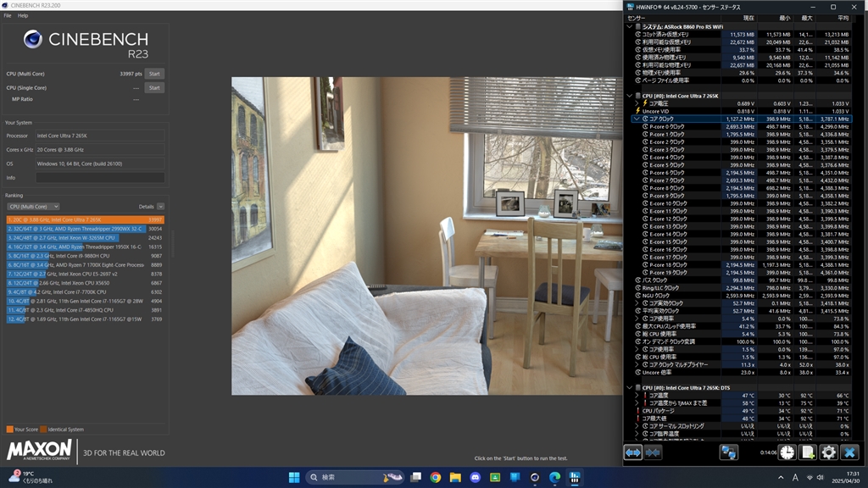The image size is (868, 488).
Task: Switch to HWiNFO via its taskbar icon
Action: point(575,477)
